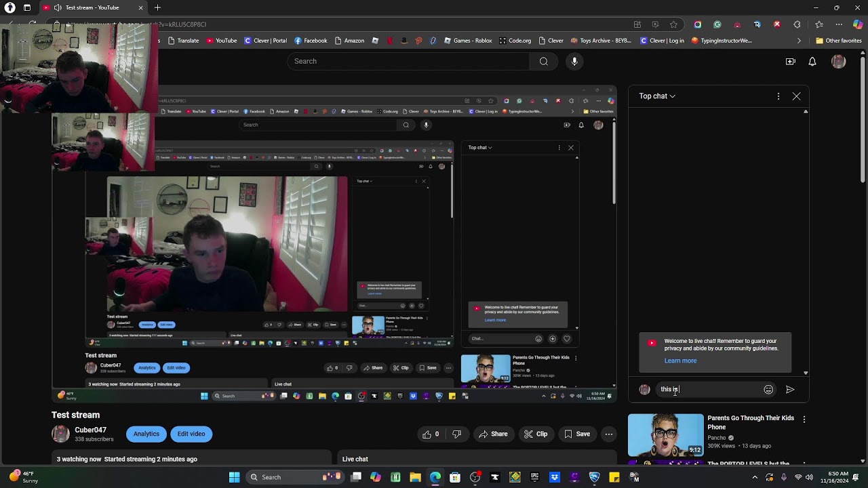Mute the Test stream tab audio

(58, 7)
